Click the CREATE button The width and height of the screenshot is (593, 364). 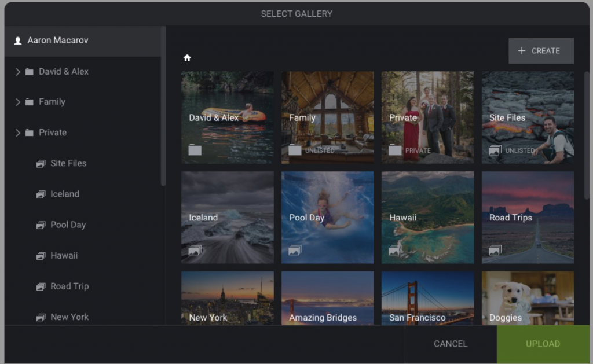(541, 51)
